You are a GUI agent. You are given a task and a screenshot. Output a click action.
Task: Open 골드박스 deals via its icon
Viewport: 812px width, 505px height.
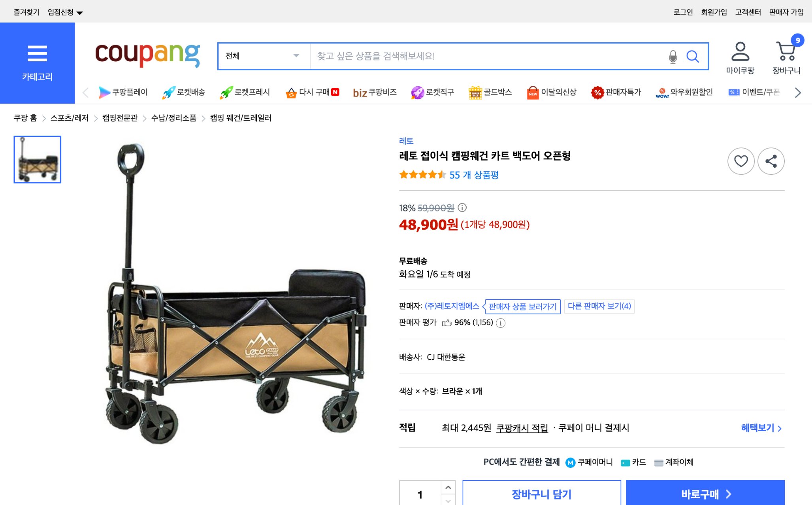pyautogui.click(x=476, y=92)
